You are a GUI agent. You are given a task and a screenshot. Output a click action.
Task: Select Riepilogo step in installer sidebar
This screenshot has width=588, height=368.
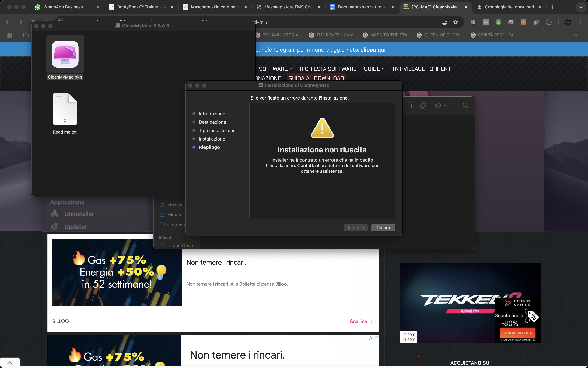pos(209,147)
